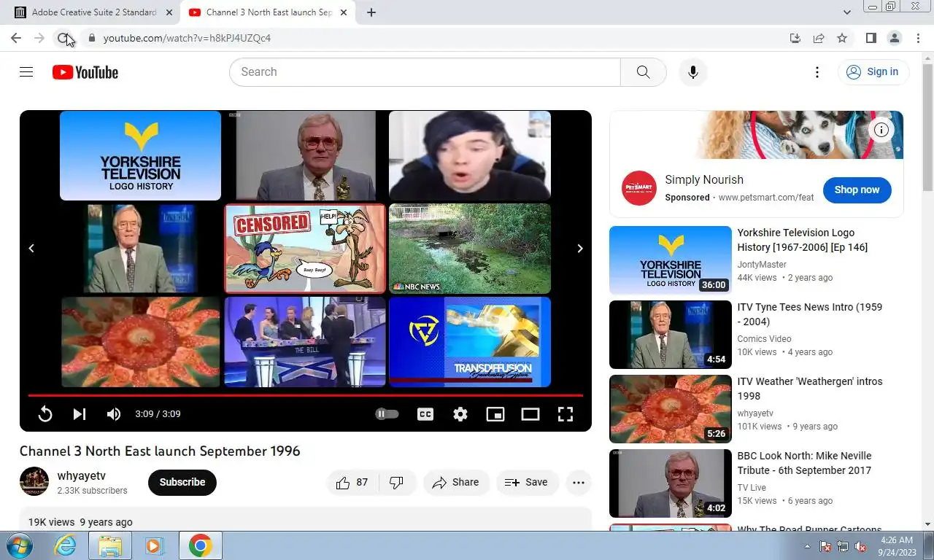Enable miniplayer mode
This screenshot has width=934, height=560.
click(x=495, y=414)
